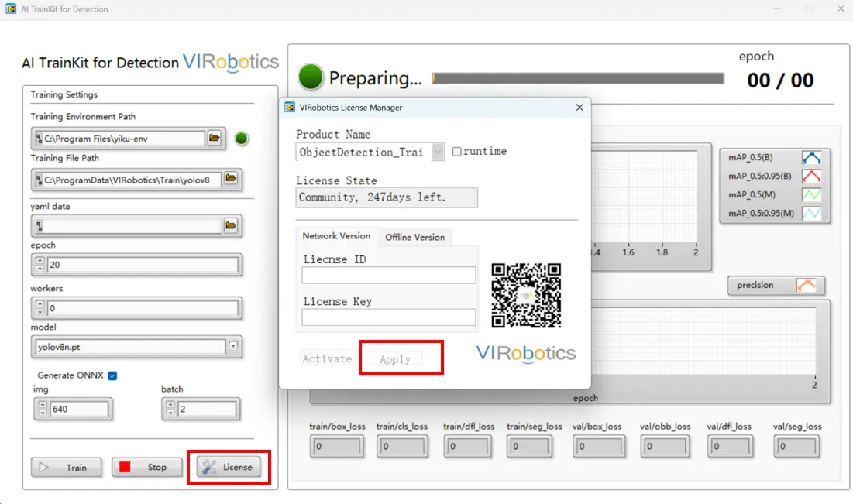Click the green Preparing status indicator

(311, 77)
